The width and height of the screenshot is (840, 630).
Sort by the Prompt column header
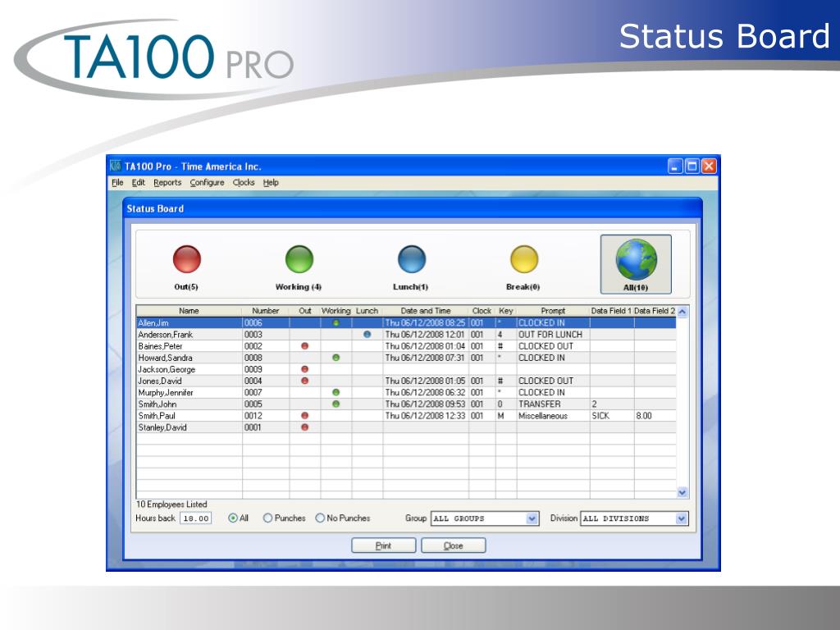554,311
